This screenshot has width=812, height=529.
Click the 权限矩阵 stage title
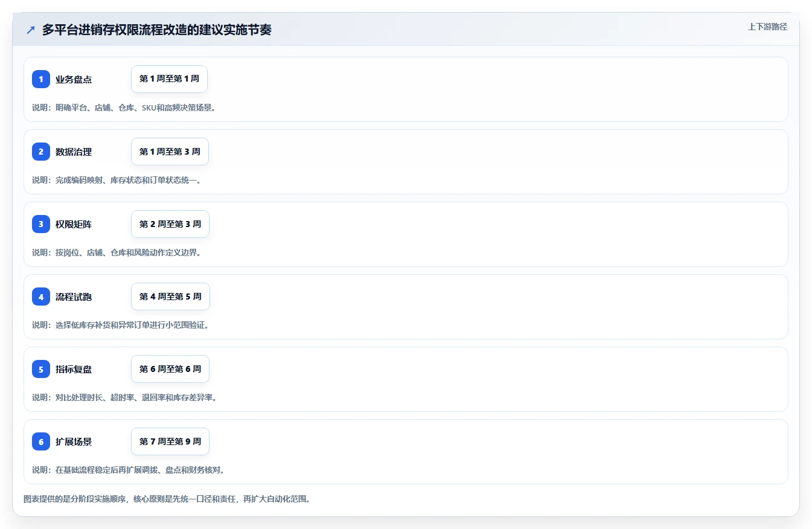tap(74, 224)
